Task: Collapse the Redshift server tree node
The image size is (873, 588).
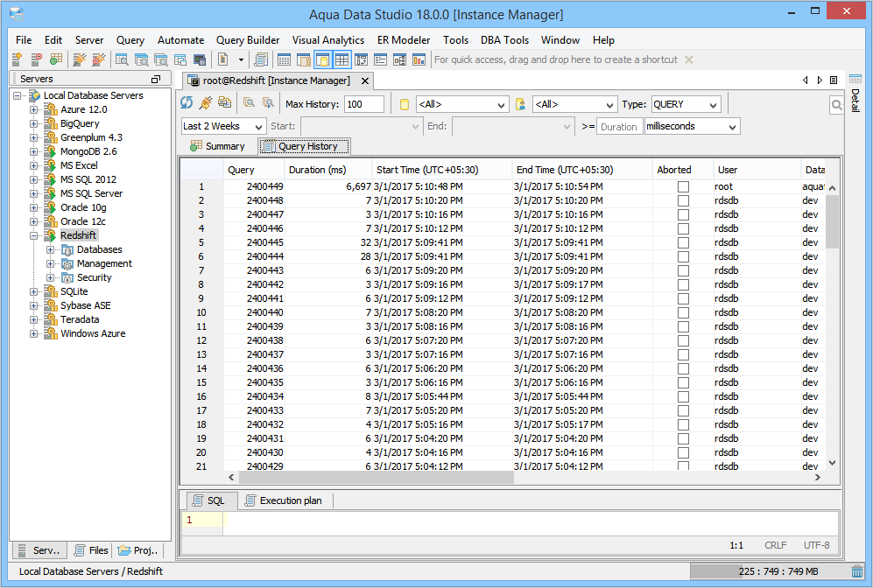Action: coord(34,235)
